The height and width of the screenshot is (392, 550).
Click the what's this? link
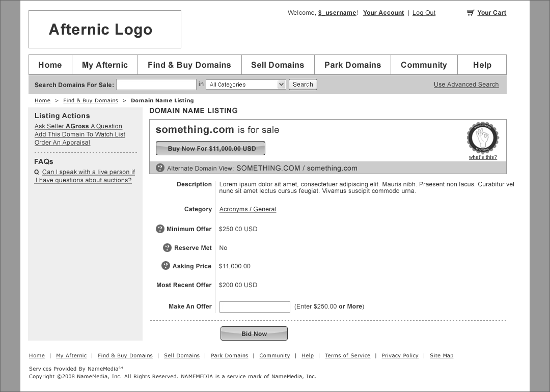pyautogui.click(x=483, y=157)
